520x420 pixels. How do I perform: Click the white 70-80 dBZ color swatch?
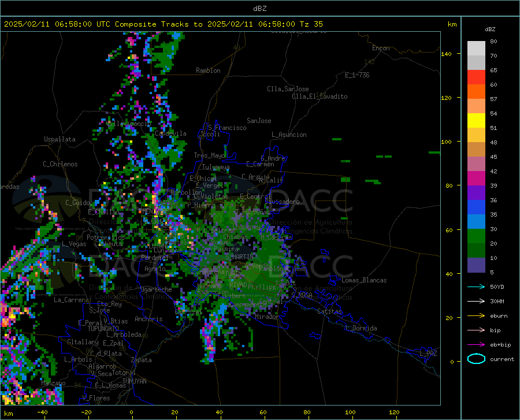(476, 49)
